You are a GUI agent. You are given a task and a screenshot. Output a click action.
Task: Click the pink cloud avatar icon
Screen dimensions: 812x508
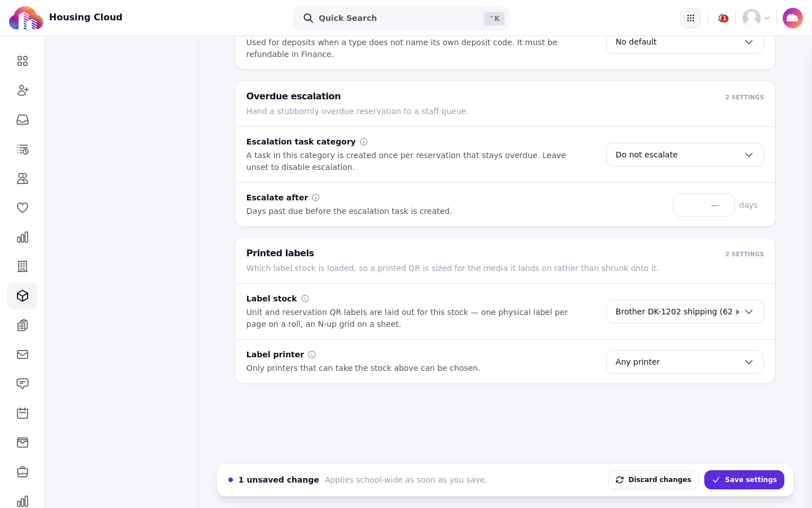[x=793, y=18]
